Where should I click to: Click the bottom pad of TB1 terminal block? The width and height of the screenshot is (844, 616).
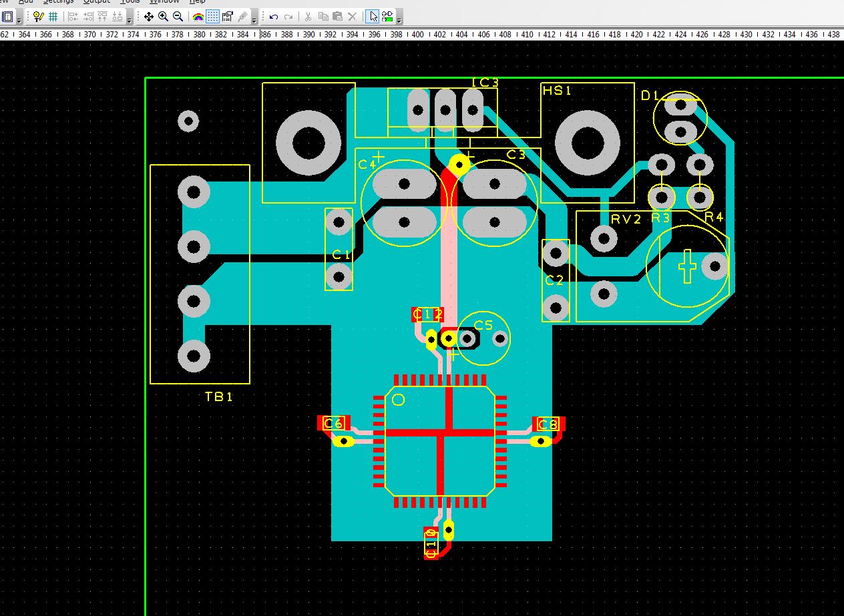tap(194, 356)
